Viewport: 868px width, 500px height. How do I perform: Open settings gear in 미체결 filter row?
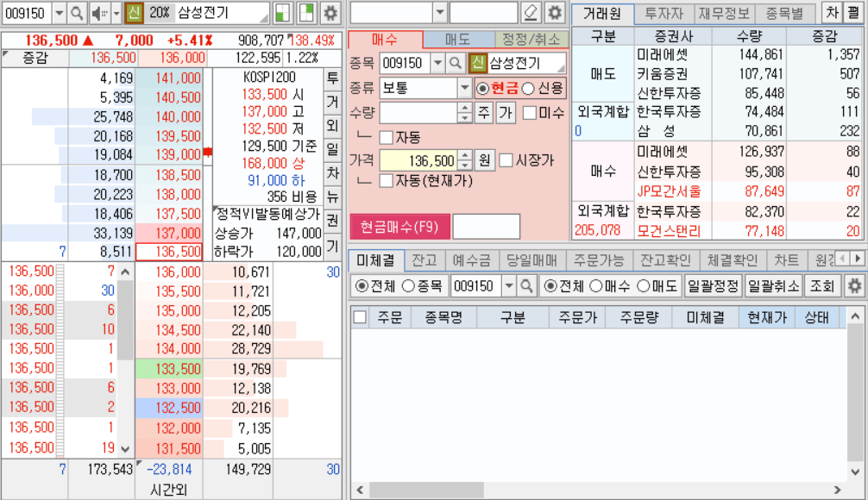(854, 286)
